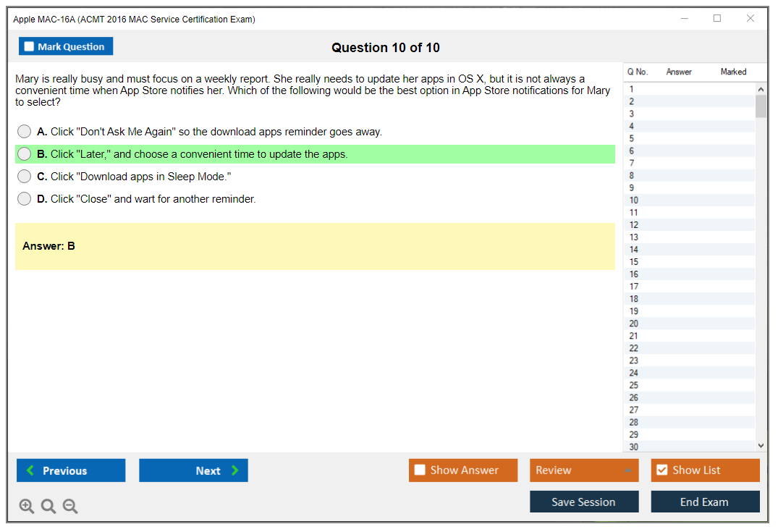
Task: Jump to question 1 in list
Action: pyautogui.click(x=632, y=90)
